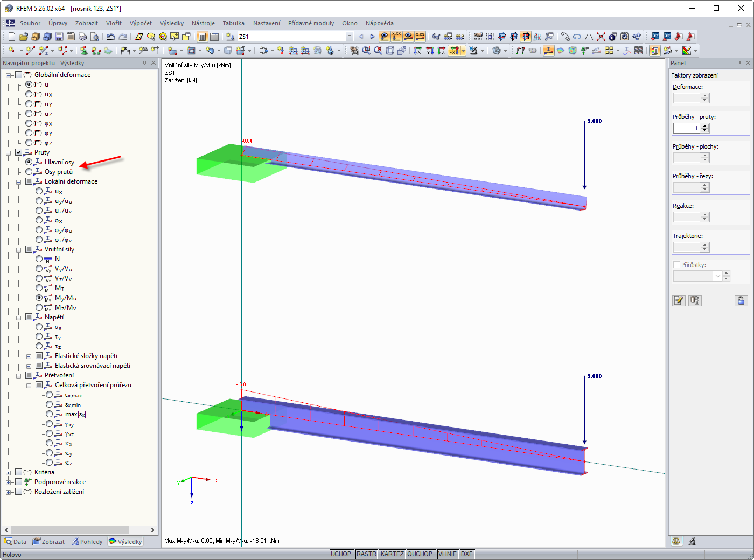
Task: Collapse the Přetvoření tree node
Action: coord(19,375)
